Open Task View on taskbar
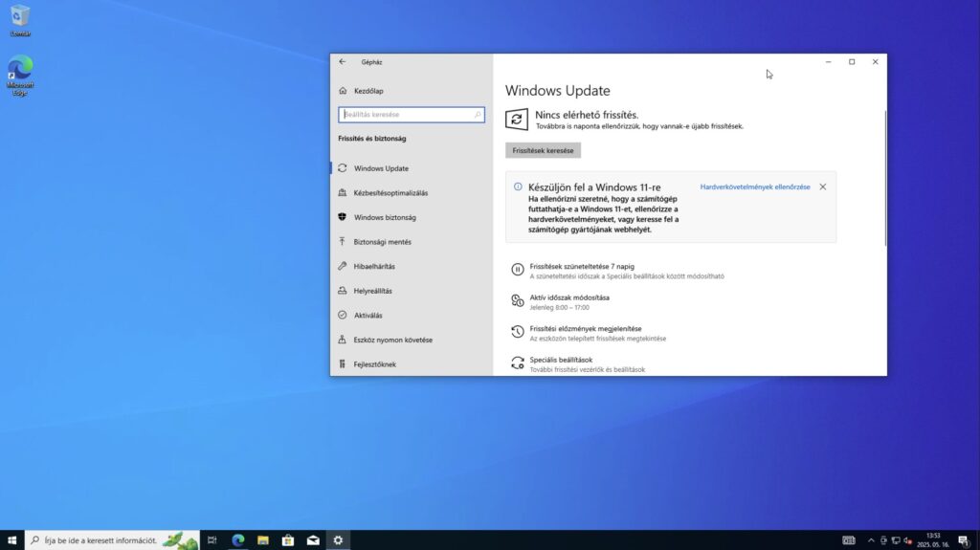This screenshot has width=980, height=550. coord(212,540)
